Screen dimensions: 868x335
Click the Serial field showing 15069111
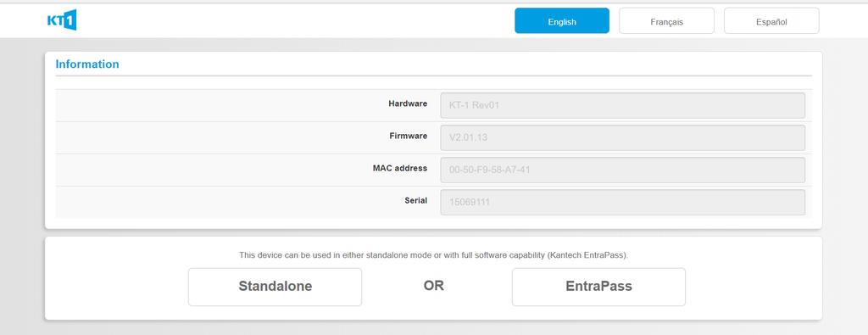(x=623, y=203)
